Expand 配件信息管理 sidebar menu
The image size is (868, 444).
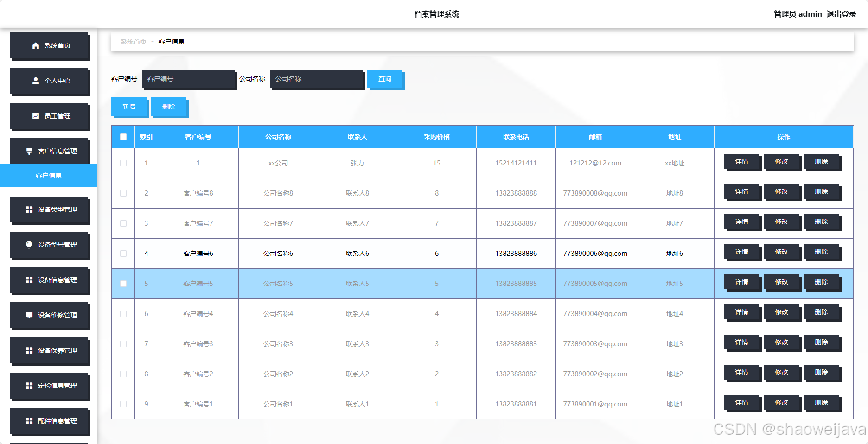click(49, 421)
